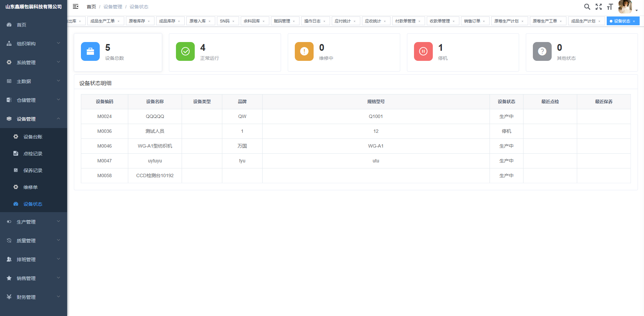This screenshot has height=316, width=644.
Task: Expand the 仓储管理 sidebar menu
Action: (x=34, y=100)
